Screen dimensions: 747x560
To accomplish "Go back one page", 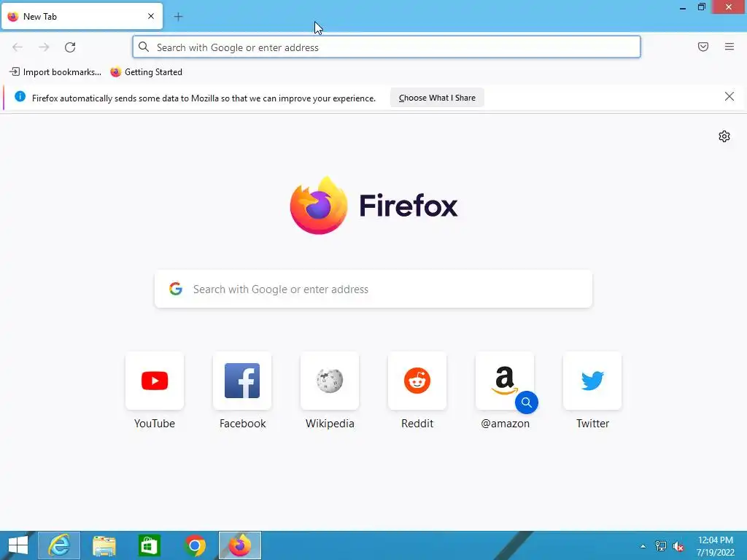I will [18, 47].
